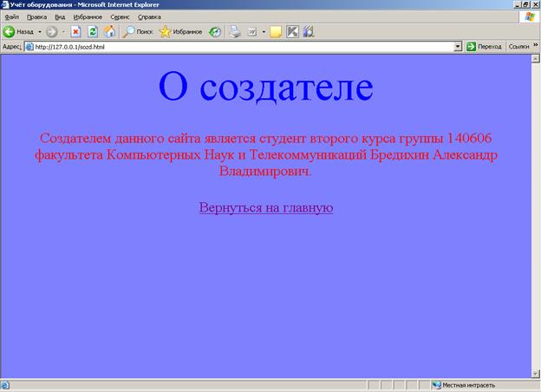Click the Print icon in toolbar
Image resolution: width=541 pixels, height=392 pixels.
click(x=234, y=31)
